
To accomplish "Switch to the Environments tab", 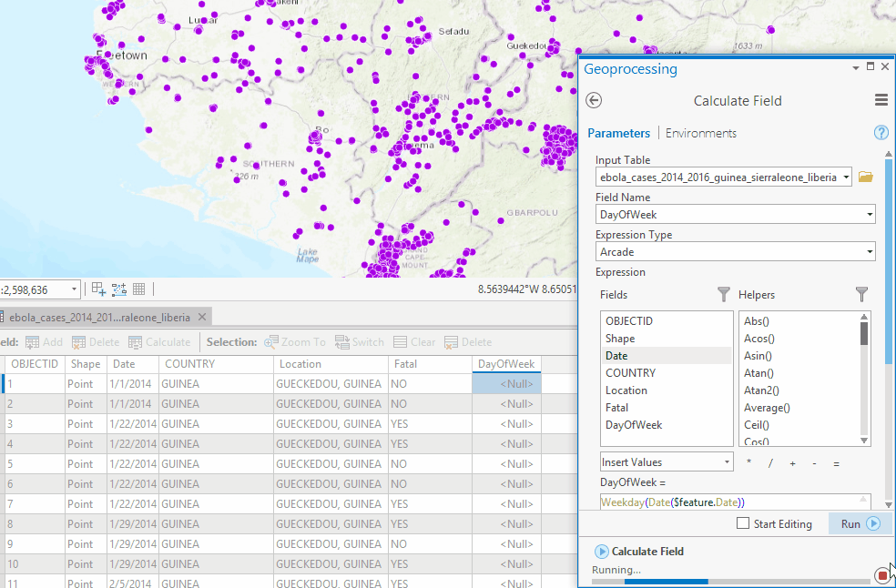I will pyautogui.click(x=700, y=133).
